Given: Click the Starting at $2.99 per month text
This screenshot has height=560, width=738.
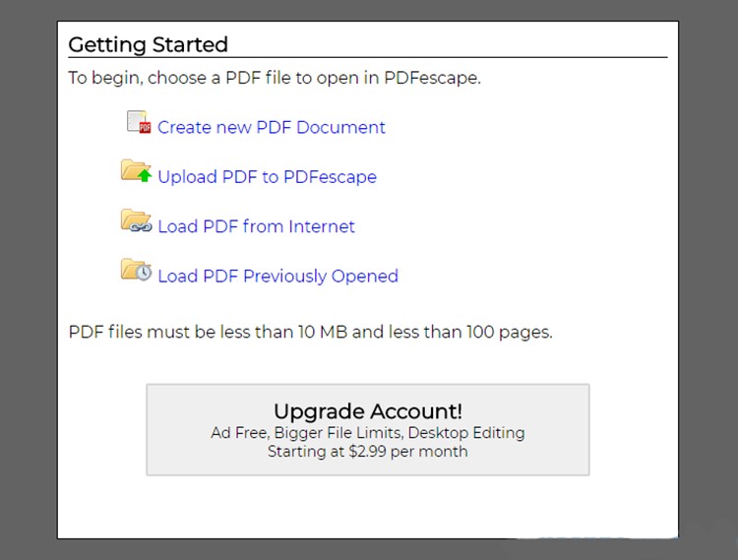Looking at the screenshot, I should click(x=368, y=452).
